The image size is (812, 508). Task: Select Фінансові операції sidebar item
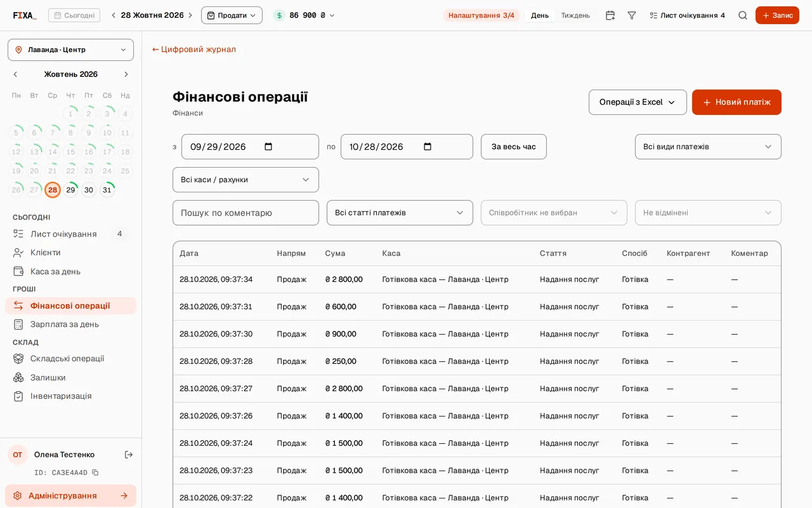tap(70, 305)
